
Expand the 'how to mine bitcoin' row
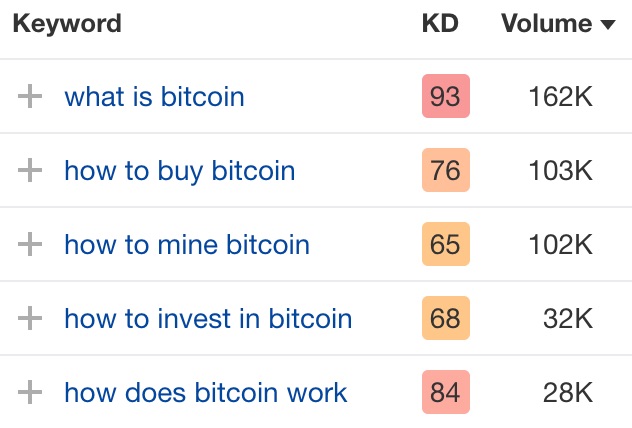click(31, 245)
